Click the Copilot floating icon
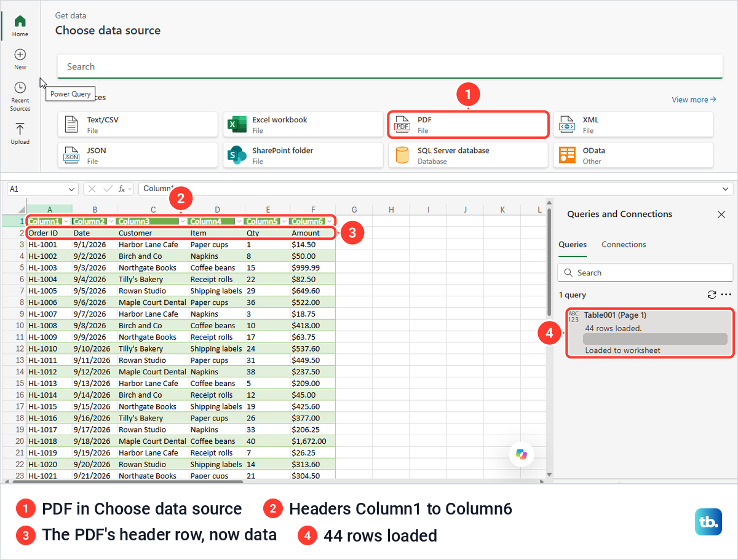738x560 pixels. 522,454
